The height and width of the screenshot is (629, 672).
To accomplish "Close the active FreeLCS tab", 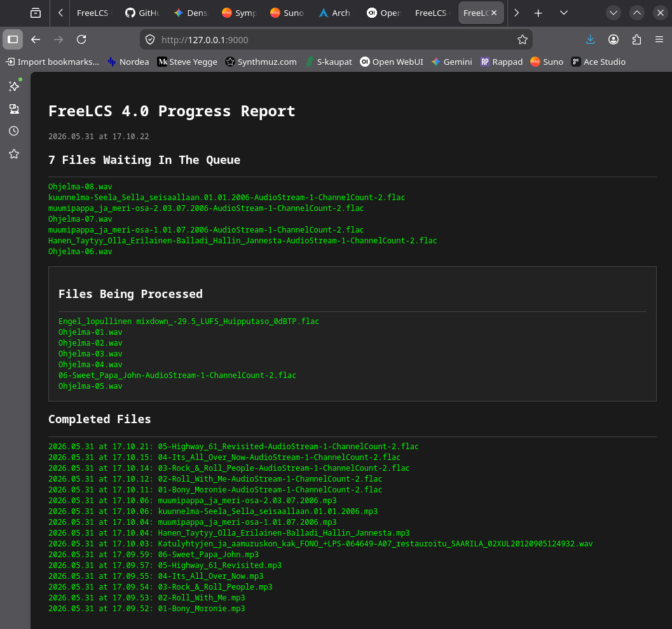I will (494, 13).
